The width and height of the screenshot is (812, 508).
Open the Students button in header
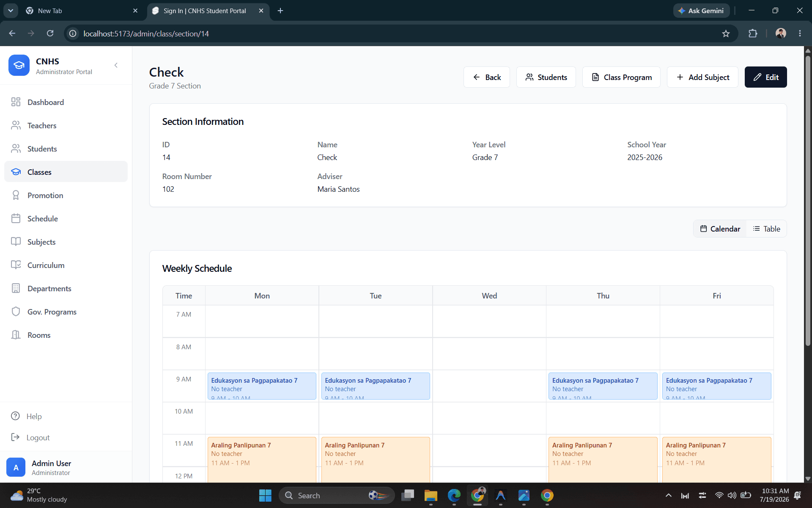[x=546, y=77]
